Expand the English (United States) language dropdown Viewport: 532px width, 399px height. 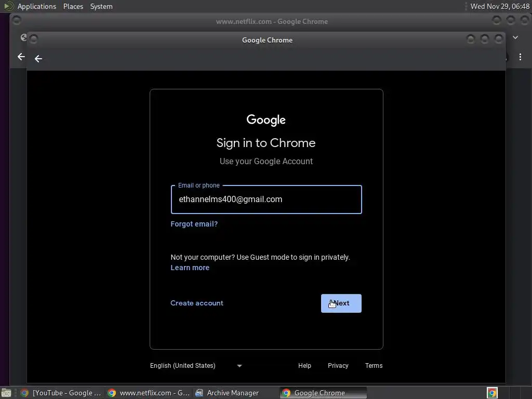(x=196, y=365)
